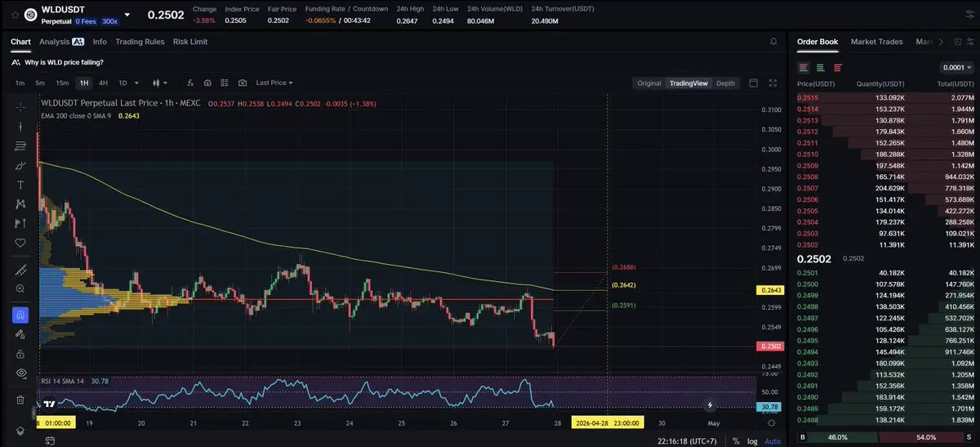
Task: Click the yellow 0.2643 EMA price label
Action: (772, 290)
